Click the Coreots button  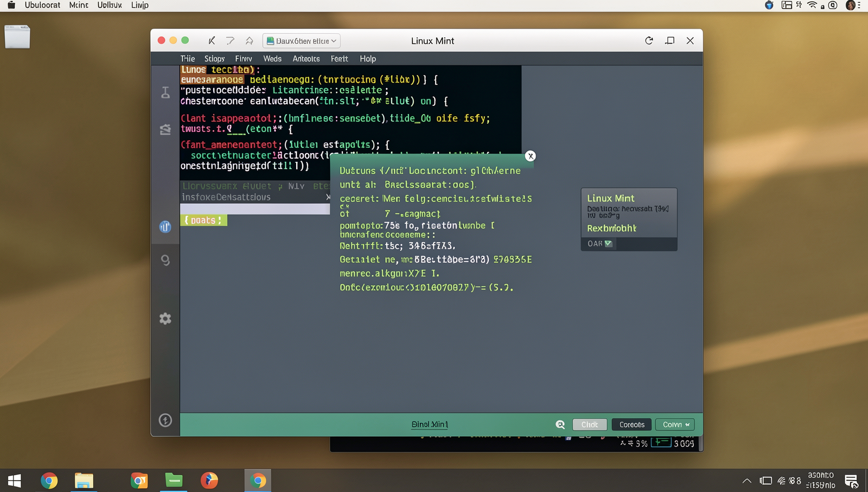coord(632,425)
